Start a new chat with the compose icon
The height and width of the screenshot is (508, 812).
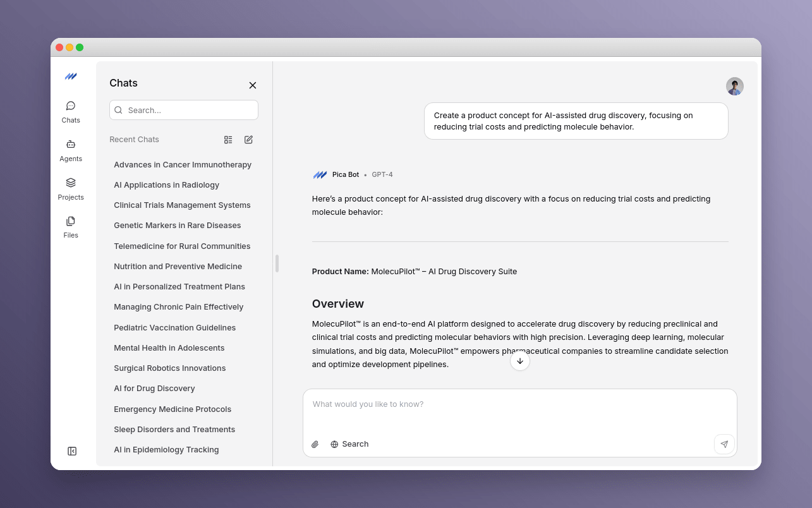pyautogui.click(x=248, y=140)
